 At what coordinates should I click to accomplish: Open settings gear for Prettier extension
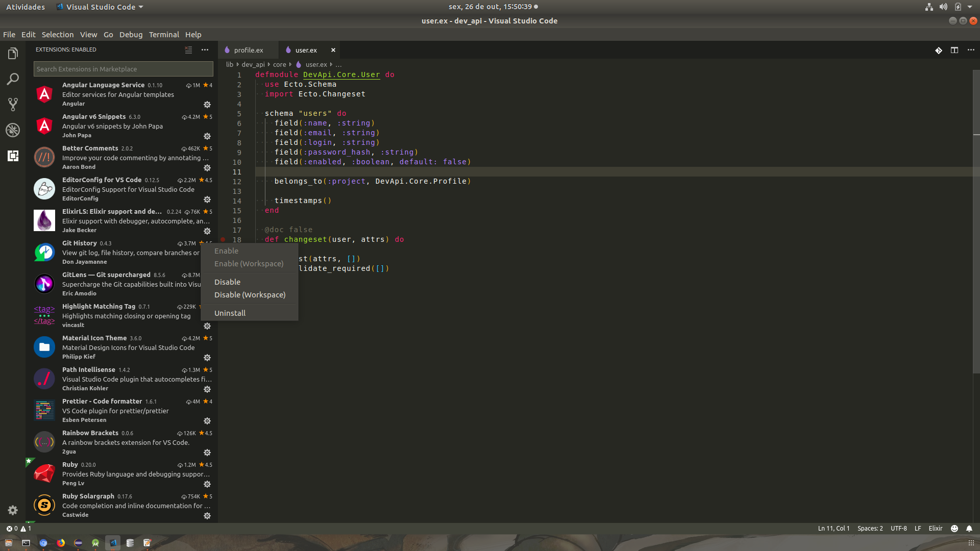(207, 421)
